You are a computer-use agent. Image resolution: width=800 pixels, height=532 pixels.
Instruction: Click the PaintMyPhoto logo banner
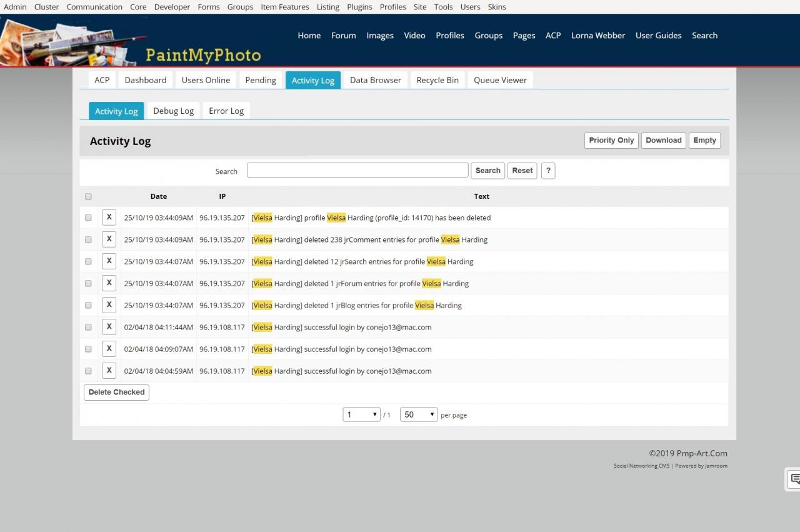[x=131, y=41]
